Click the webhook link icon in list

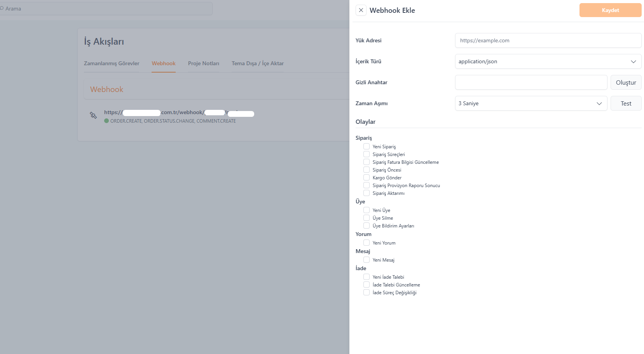point(93,115)
